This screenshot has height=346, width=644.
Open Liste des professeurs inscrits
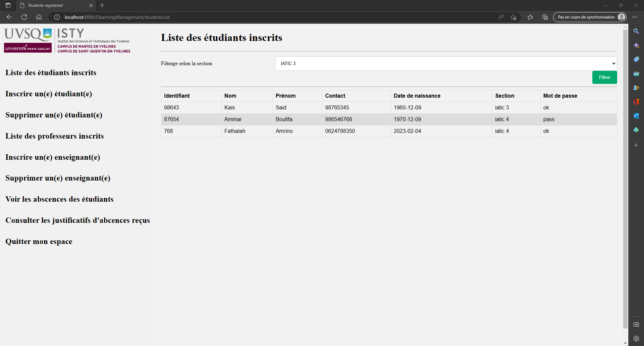(x=54, y=136)
